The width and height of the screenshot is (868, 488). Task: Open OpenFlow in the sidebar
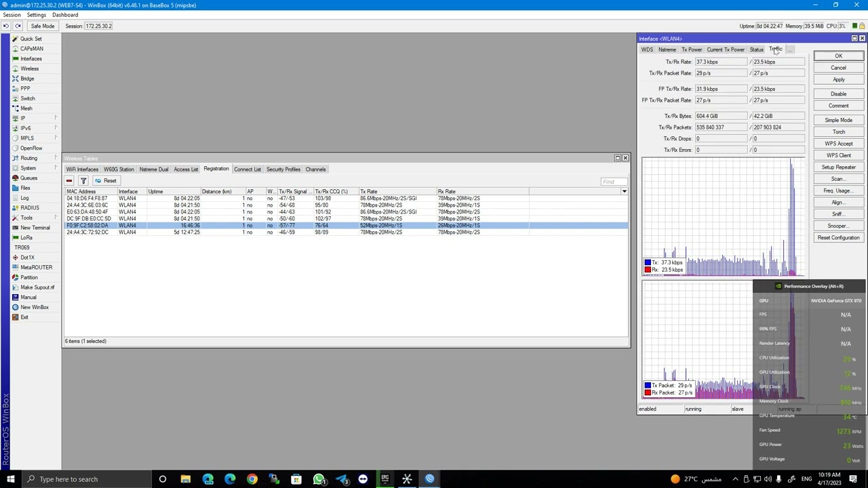(x=31, y=148)
